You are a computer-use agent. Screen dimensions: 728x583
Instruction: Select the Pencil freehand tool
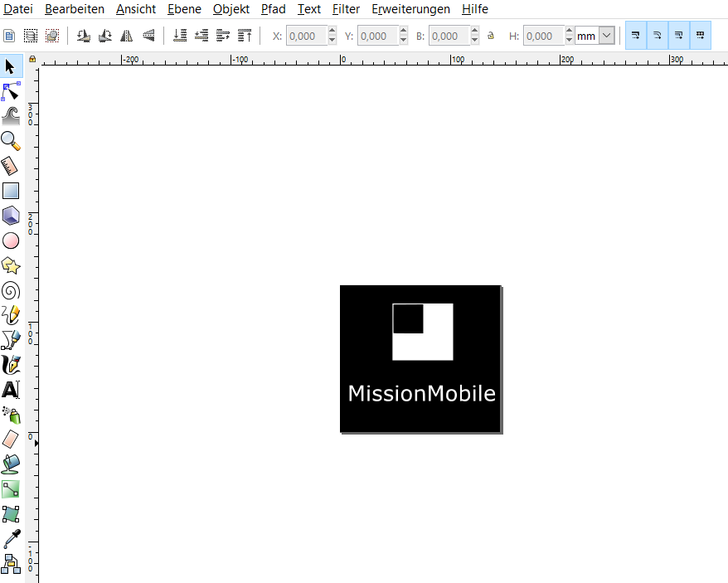point(10,315)
